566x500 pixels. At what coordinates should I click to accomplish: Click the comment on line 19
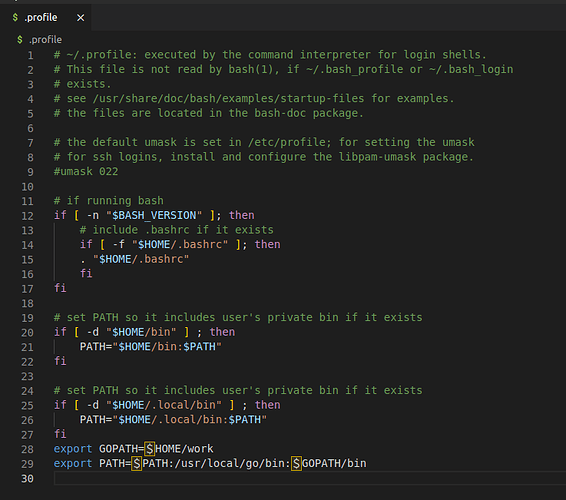pyautogui.click(x=238, y=318)
